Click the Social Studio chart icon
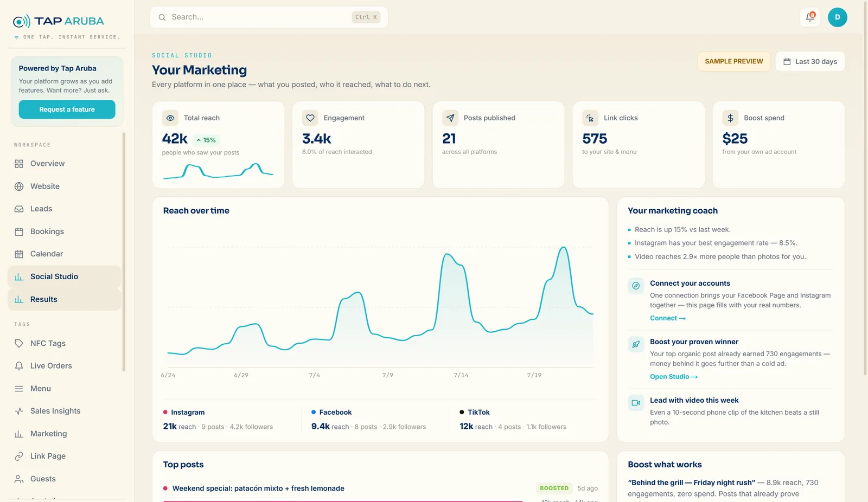The height and width of the screenshot is (502, 868). (x=19, y=276)
